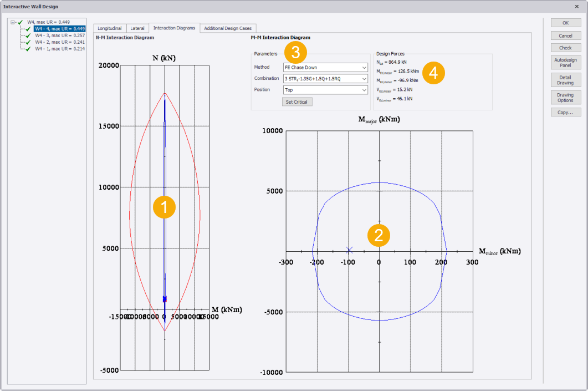Click the green checkmark beside W4 - 3
This screenshot has height=391, width=588.
coord(28,35)
